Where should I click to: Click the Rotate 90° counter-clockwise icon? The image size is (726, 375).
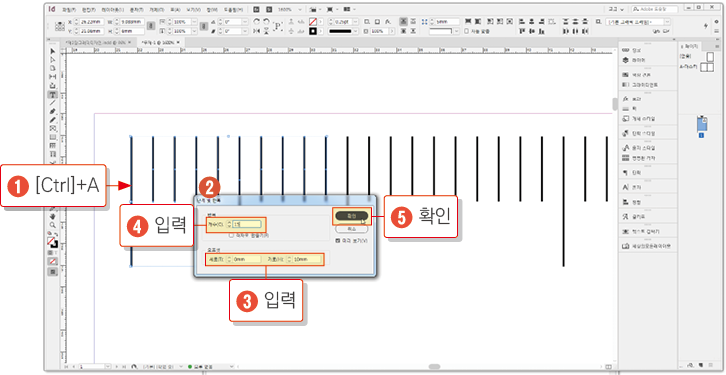point(266,22)
